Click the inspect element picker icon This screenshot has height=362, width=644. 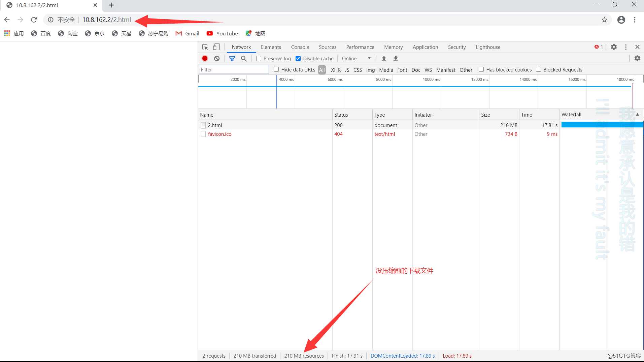coord(205,47)
